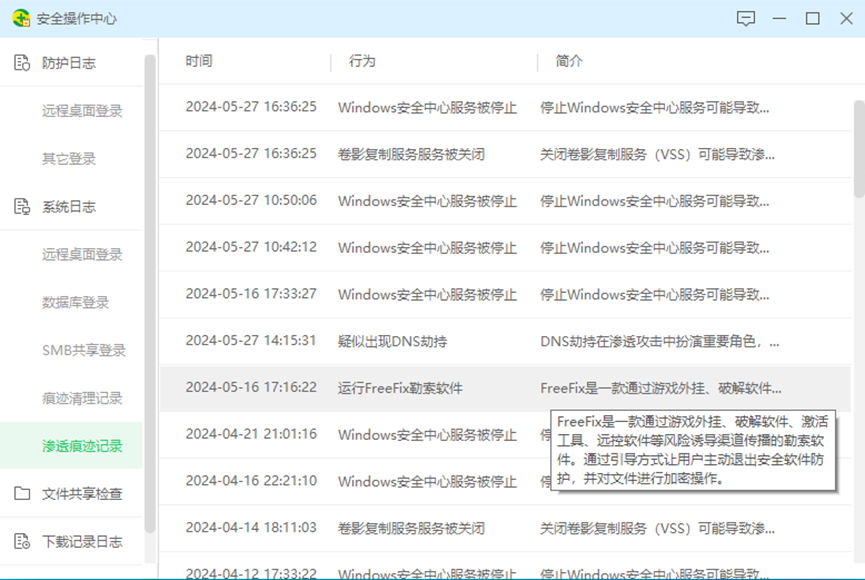
Task: Click the timestamp 2024-05-27 14:15:31
Action: tap(251, 340)
